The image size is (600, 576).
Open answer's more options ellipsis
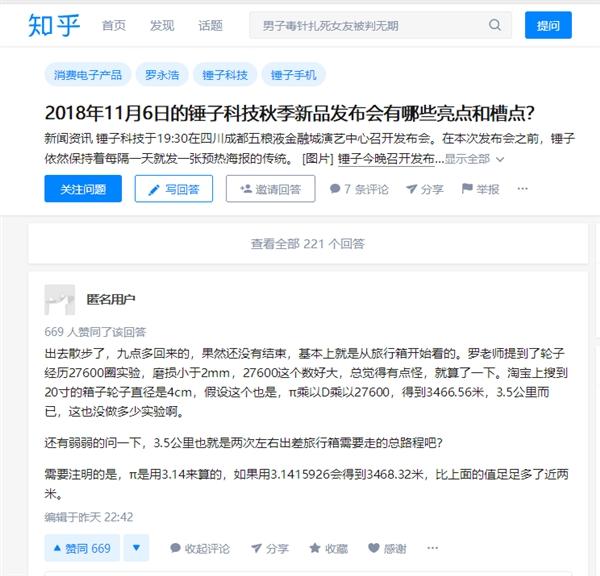click(432, 548)
